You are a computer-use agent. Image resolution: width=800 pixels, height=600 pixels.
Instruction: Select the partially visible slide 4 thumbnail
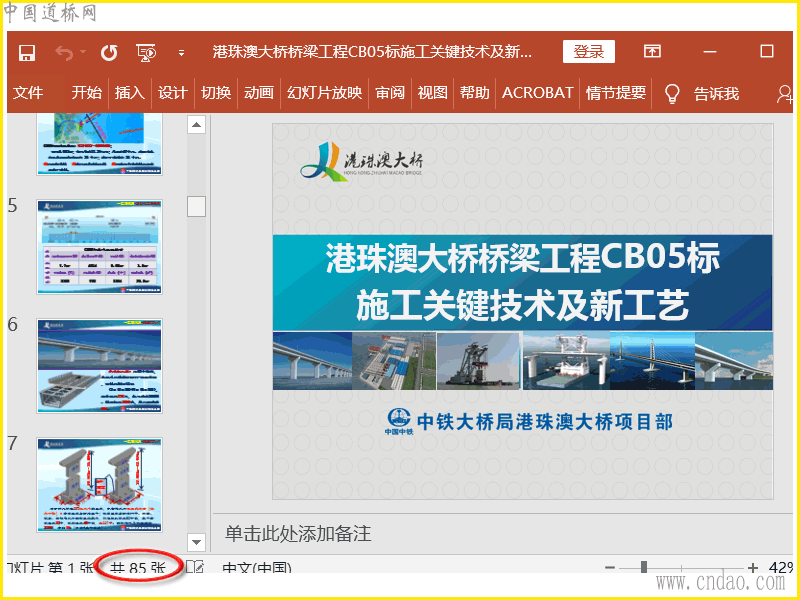[x=99, y=144]
